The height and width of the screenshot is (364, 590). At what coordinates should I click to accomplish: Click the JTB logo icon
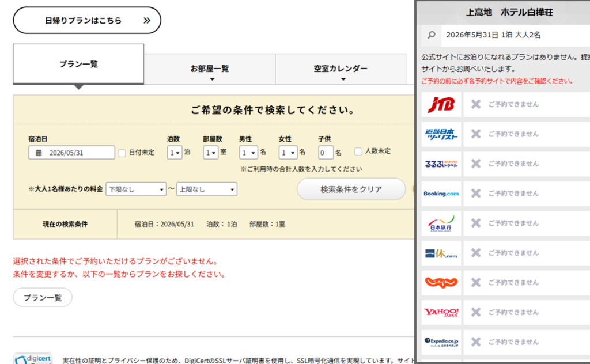[x=441, y=104]
